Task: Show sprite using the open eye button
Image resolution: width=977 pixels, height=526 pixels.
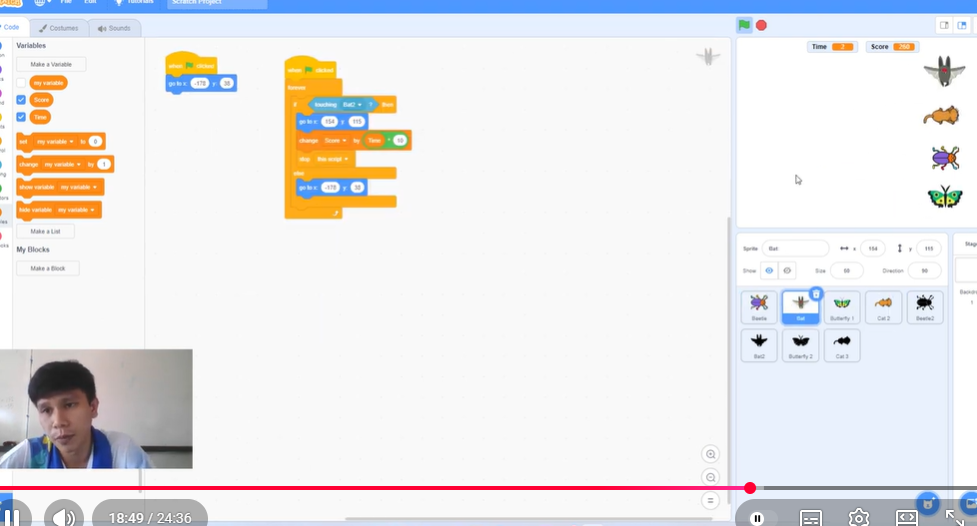Action: (769, 270)
